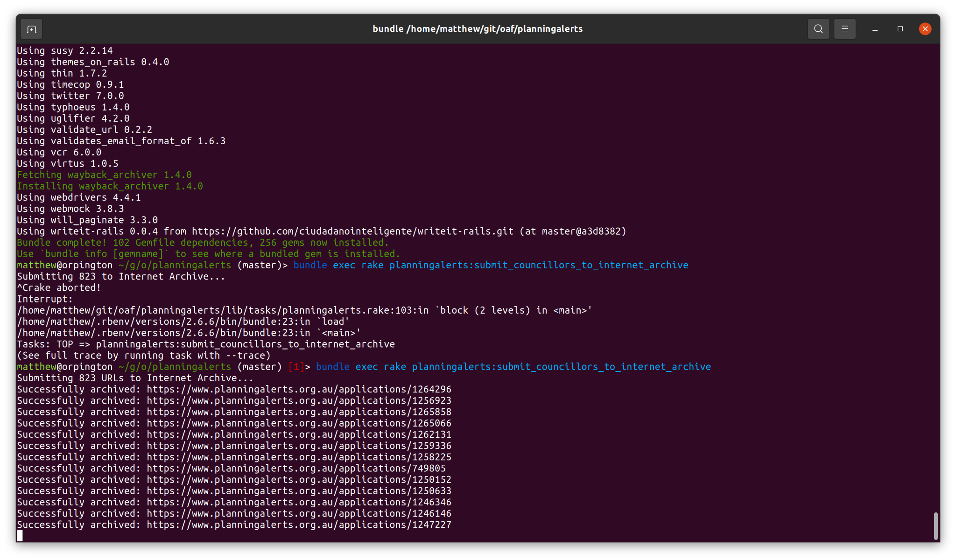Click the writeit-rails GitHub URL
The width and height of the screenshot is (956, 560).
click(x=352, y=231)
